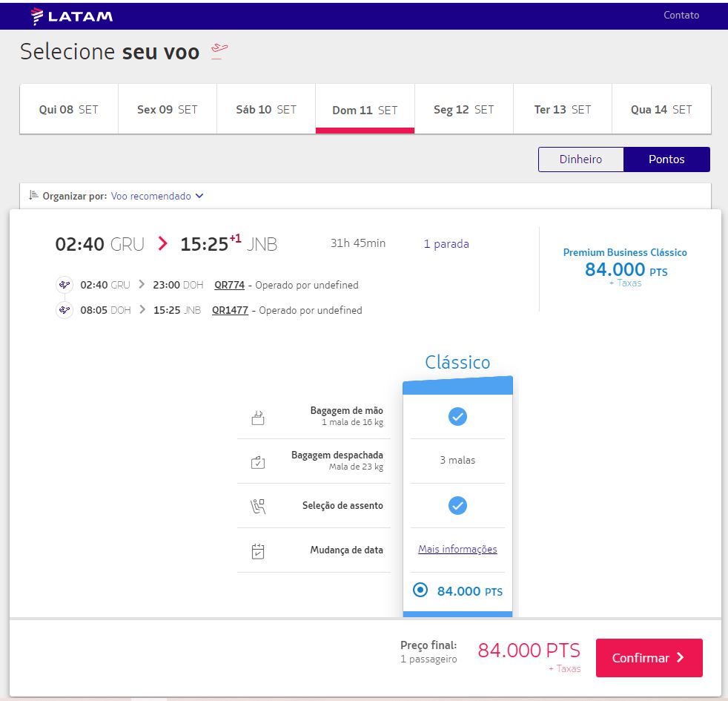Click the Bagagem despachada label
Viewport: 728px width, 701px height.
pyautogui.click(x=337, y=455)
